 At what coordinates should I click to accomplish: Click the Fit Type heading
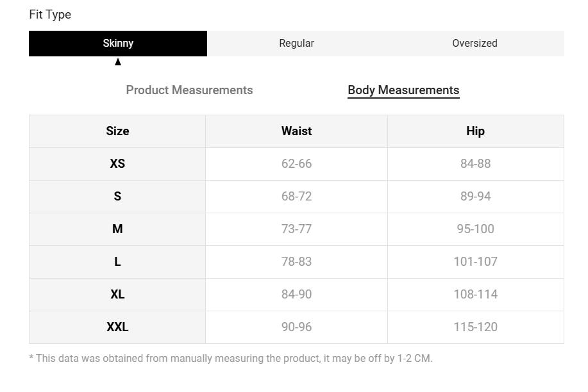tap(49, 14)
